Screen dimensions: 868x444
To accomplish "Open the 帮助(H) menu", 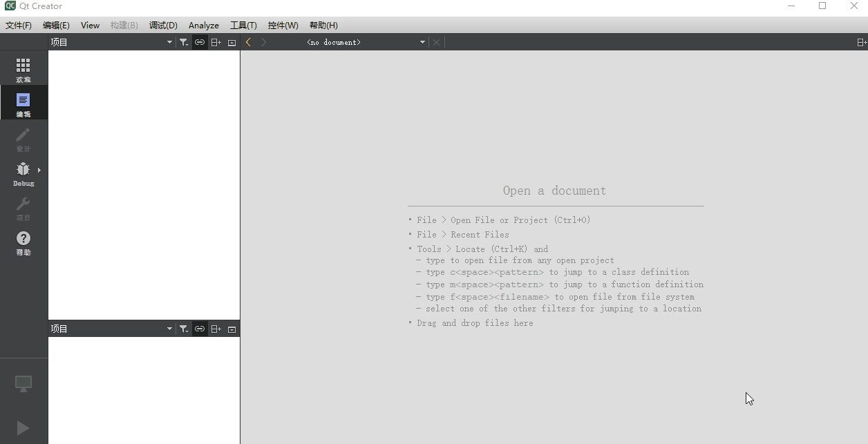I will [x=323, y=25].
